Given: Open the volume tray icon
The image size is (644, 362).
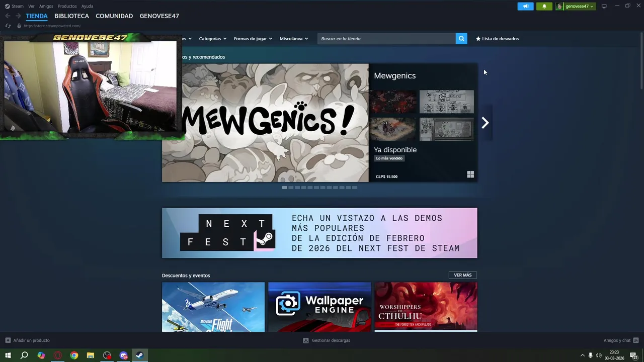Looking at the screenshot, I should [599, 355].
